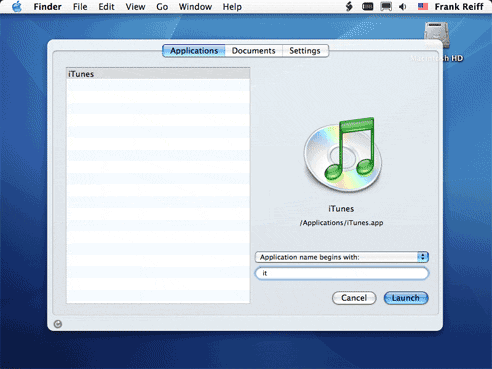Image resolution: width=492 pixels, height=369 pixels.
Task: Click the small circular icon at dialog bottom-left
Action: (58, 324)
